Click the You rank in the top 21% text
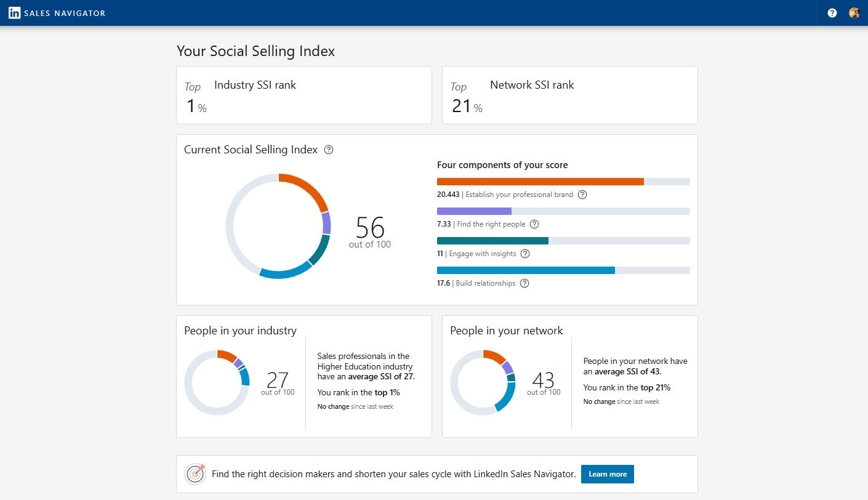 [x=627, y=387]
